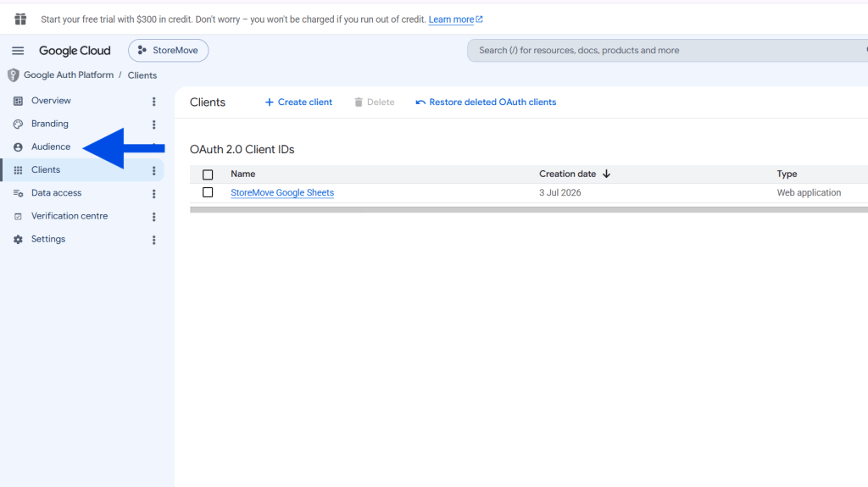This screenshot has width=868, height=487.
Task: Click Google Auth Platform breadcrumb
Action: [x=69, y=75]
